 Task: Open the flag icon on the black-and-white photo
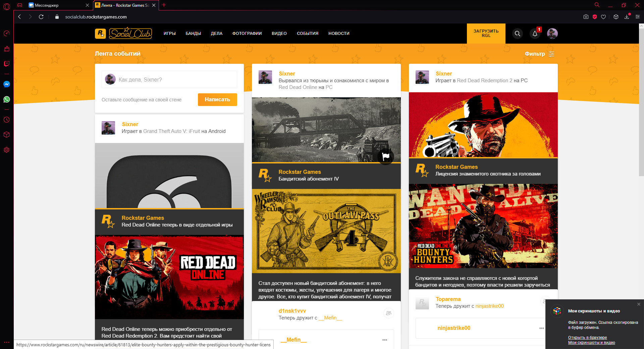point(386,156)
